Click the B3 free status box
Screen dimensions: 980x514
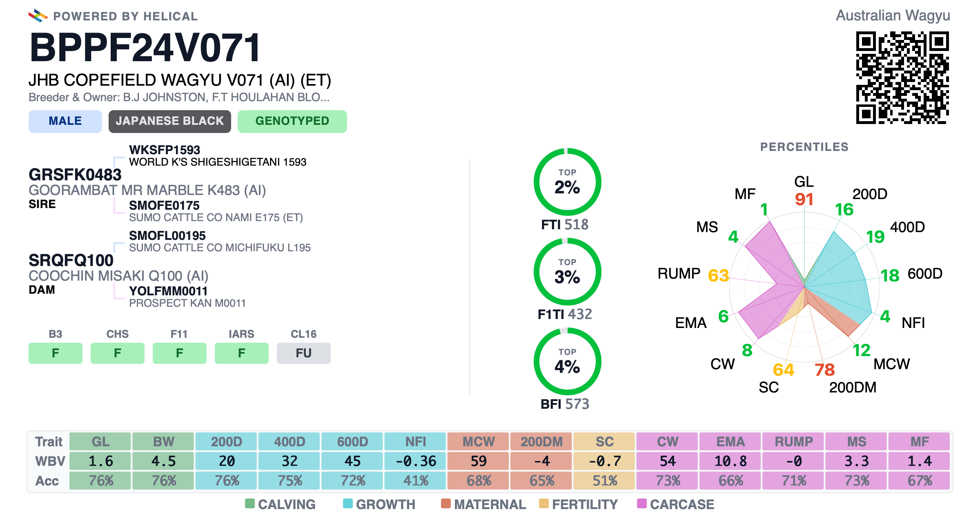(x=56, y=353)
